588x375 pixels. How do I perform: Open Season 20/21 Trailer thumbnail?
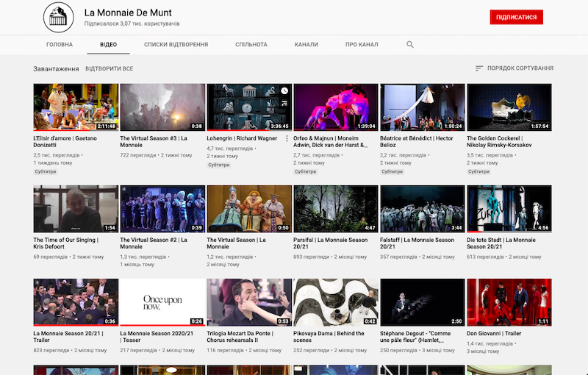[x=76, y=302]
